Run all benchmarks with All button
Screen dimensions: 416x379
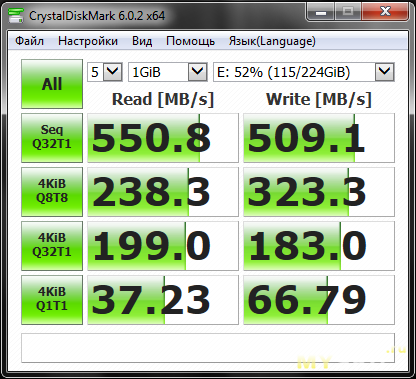point(52,84)
